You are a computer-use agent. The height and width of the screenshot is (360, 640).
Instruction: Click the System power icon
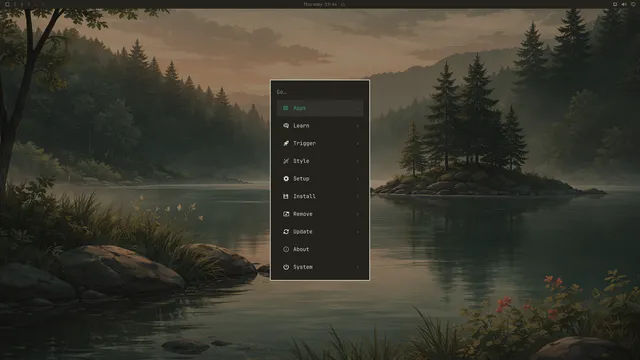pyautogui.click(x=286, y=267)
